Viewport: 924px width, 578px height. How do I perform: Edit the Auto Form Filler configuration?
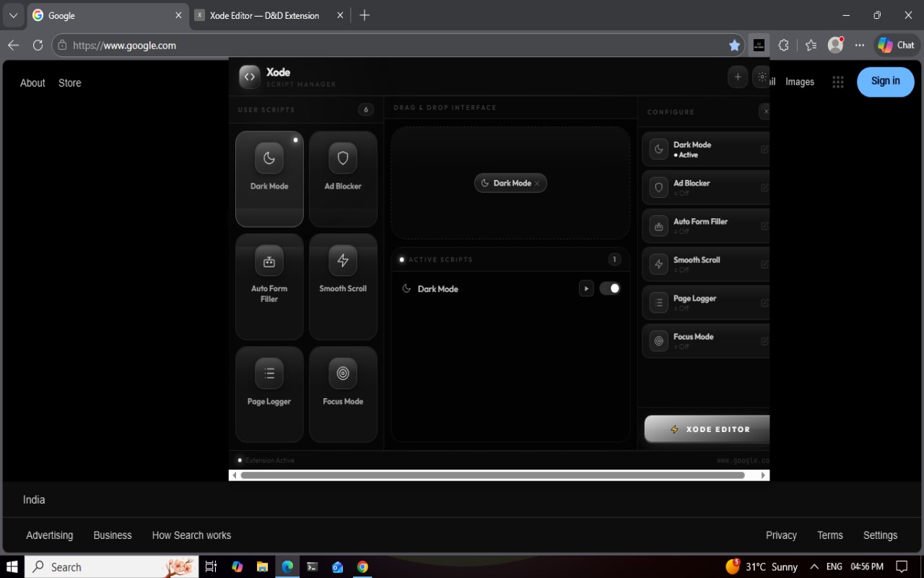click(x=764, y=226)
